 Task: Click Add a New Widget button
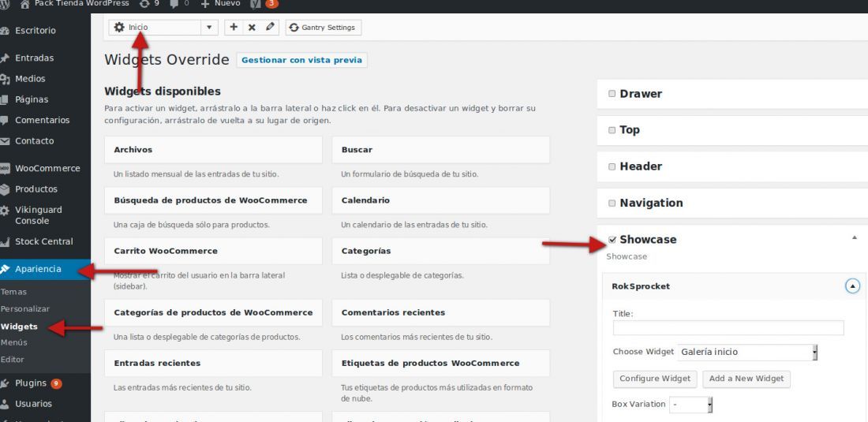[746, 379]
